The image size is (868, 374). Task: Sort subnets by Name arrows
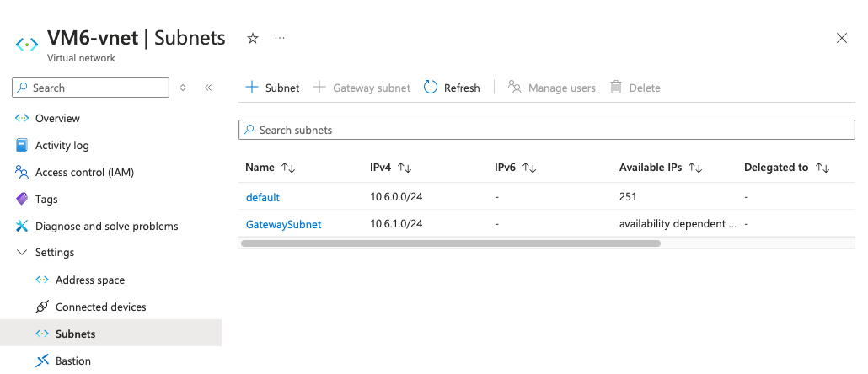pyautogui.click(x=288, y=168)
